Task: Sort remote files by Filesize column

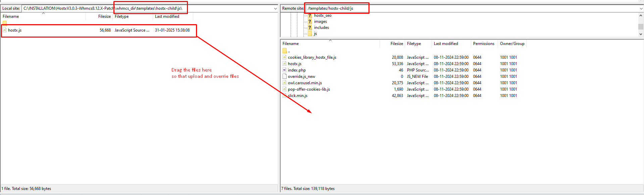Action: [x=396, y=44]
